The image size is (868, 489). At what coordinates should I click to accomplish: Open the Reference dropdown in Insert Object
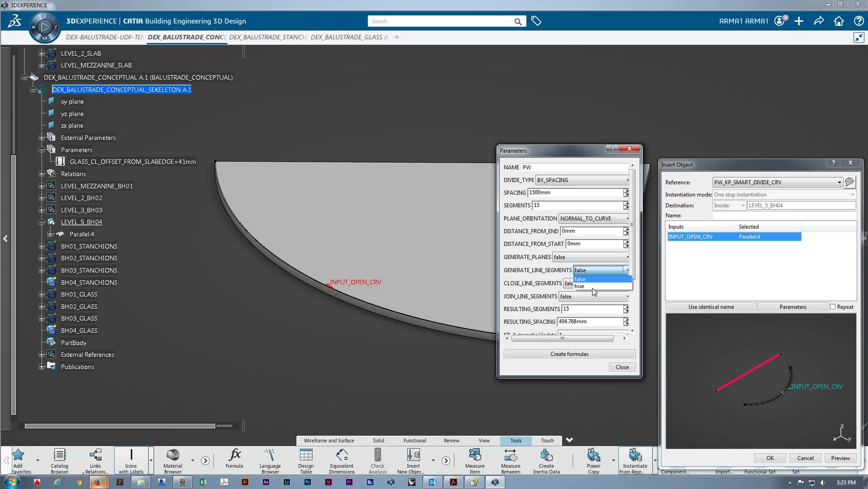coord(839,182)
